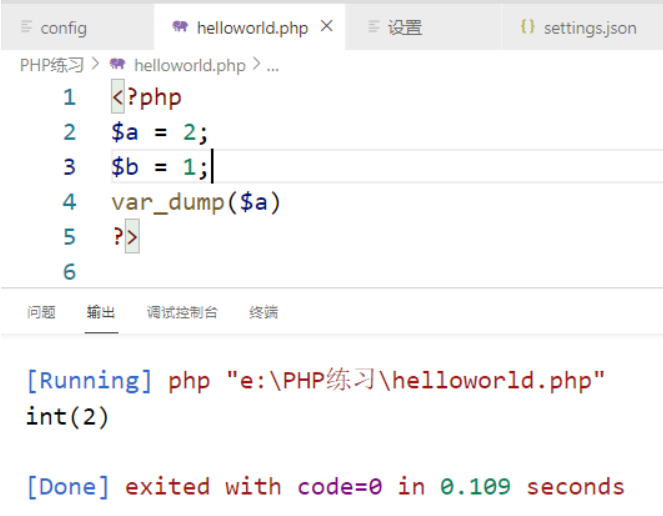Image resolution: width=663 pixels, height=516 pixels.
Task: Click line number 4 in gutter
Action: coord(69,202)
